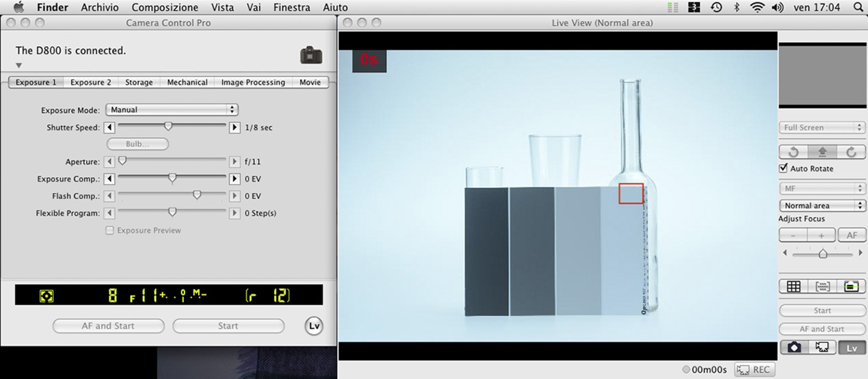
Task: Open the Storage tab
Action: 139,82
